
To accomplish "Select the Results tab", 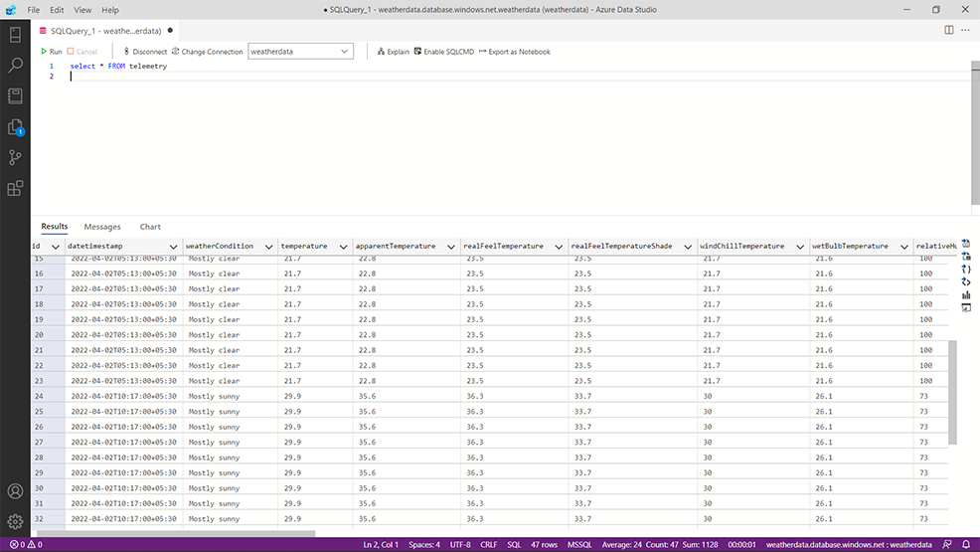I will [x=55, y=227].
